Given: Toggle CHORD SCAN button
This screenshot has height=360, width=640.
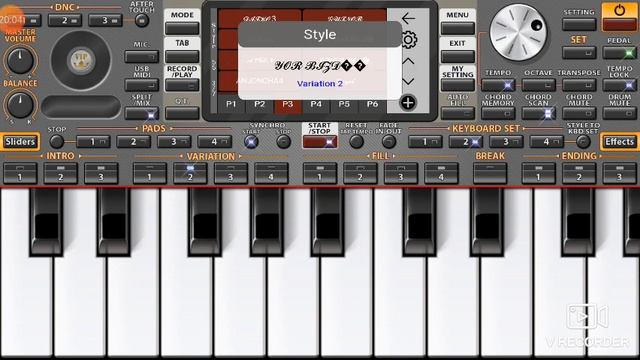Looking at the screenshot, I should coord(538,113).
